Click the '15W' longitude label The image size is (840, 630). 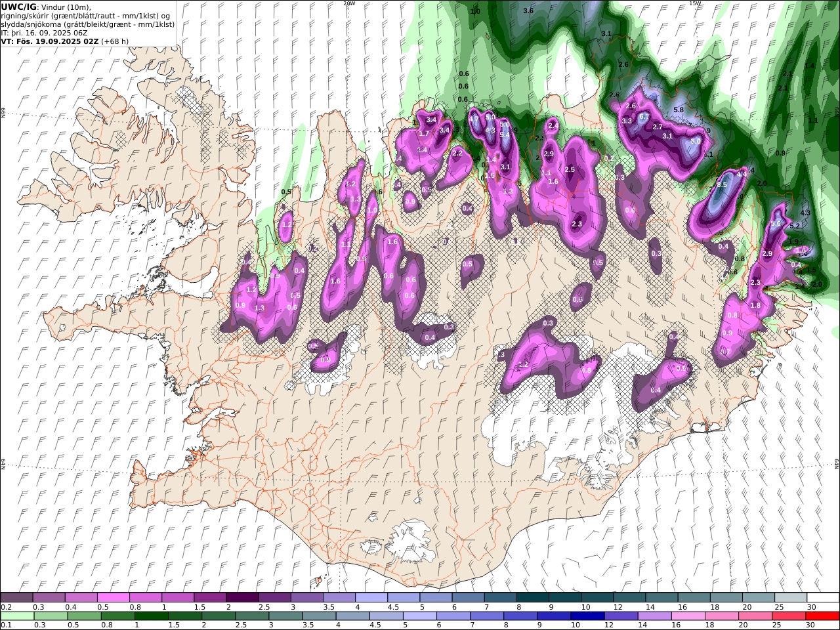click(696, 3)
